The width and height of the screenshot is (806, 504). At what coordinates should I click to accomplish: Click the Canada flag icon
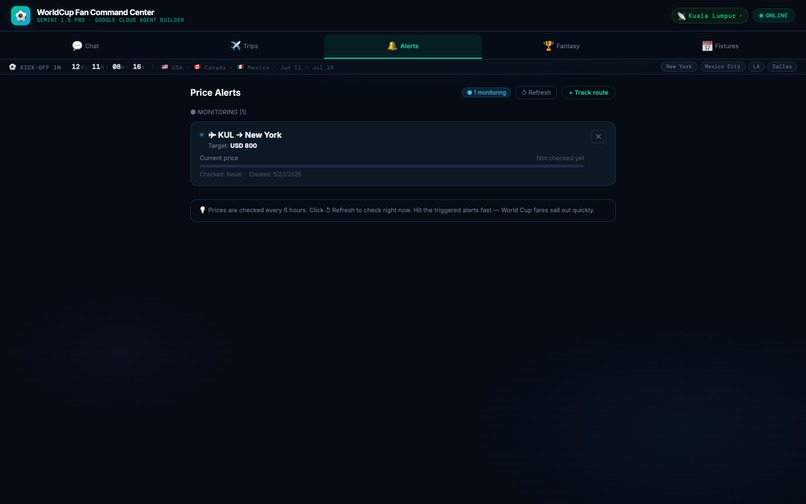point(197,67)
